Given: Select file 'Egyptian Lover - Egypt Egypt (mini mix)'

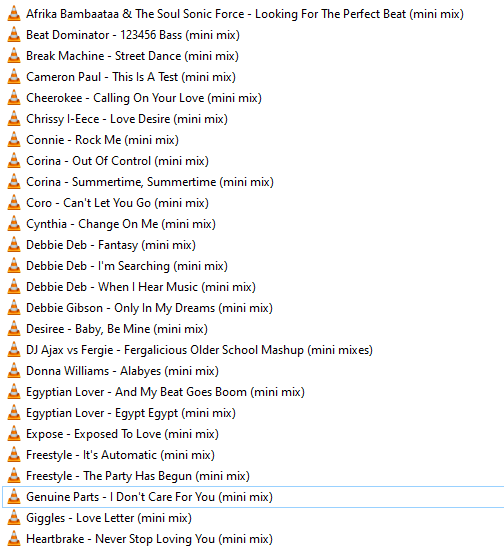Looking at the screenshot, I should (x=131, y=413).
